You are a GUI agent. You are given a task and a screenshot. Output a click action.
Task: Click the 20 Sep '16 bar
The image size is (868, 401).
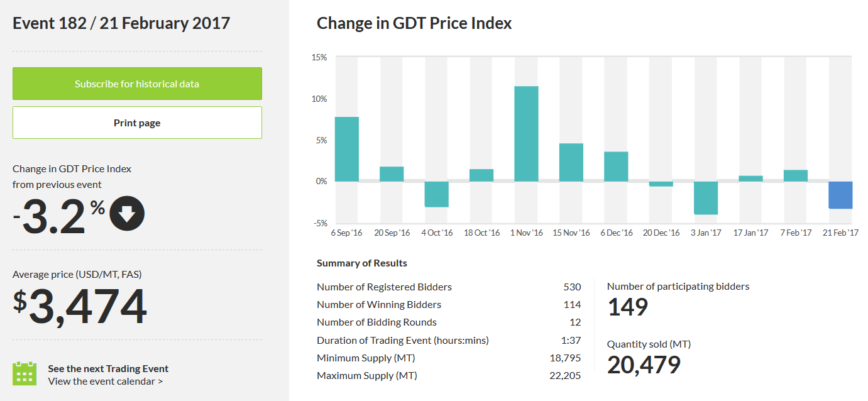(x=392, y=174)
